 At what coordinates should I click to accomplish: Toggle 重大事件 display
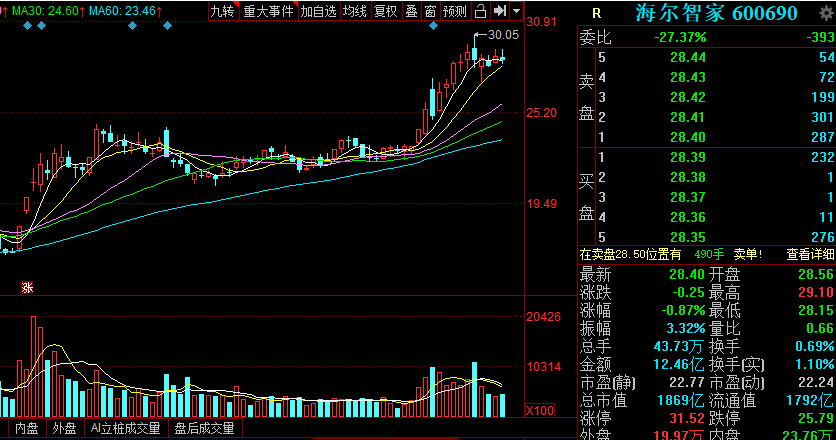268,11
